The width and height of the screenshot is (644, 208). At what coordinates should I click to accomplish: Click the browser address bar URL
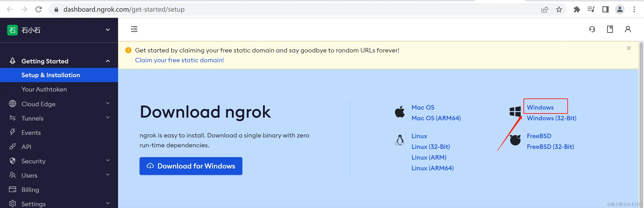click(x=124, y=9)
